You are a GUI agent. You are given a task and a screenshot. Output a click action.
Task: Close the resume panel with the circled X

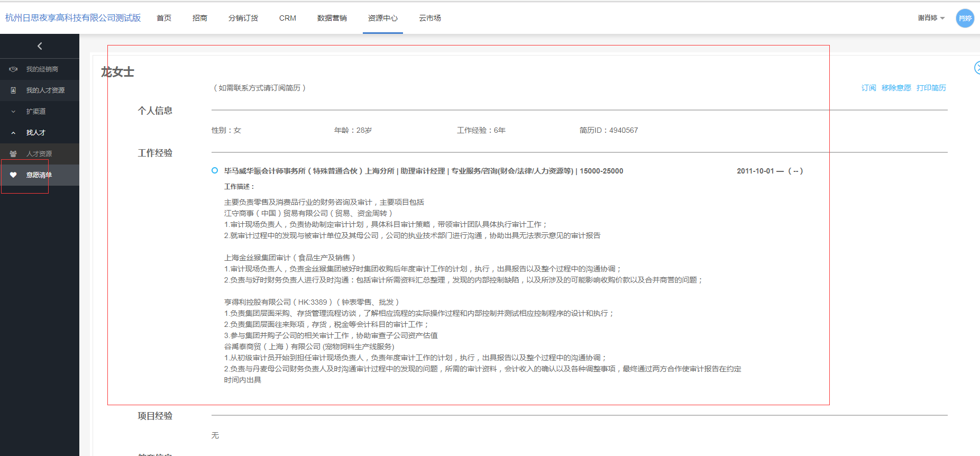tap(977, 68)
